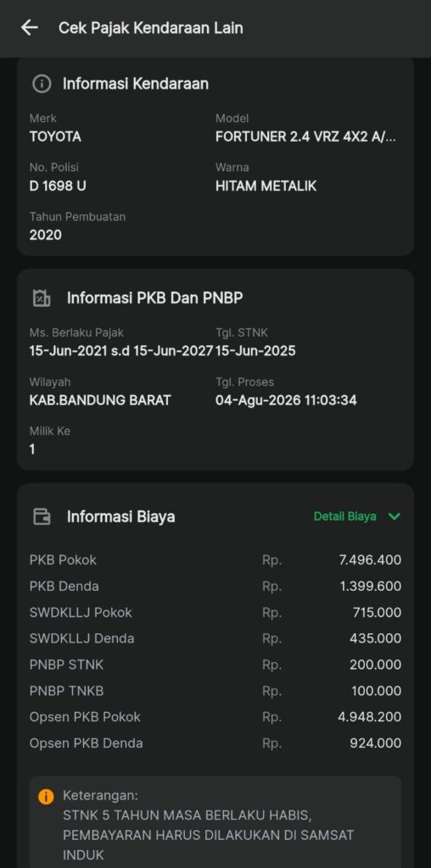Tap the Keterangan STNK notice box
This screenshot has height=868, width=431.
click(215, 822)
